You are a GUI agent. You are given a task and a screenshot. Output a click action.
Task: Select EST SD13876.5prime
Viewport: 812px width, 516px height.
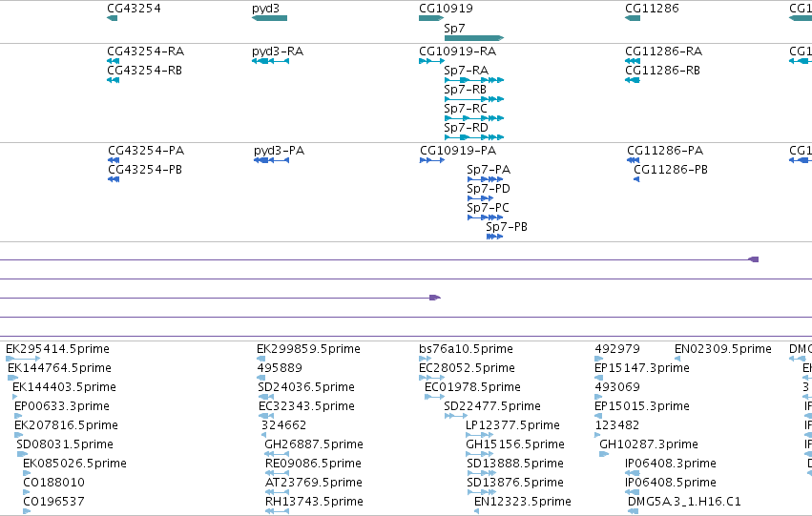(x=482, y=493)
